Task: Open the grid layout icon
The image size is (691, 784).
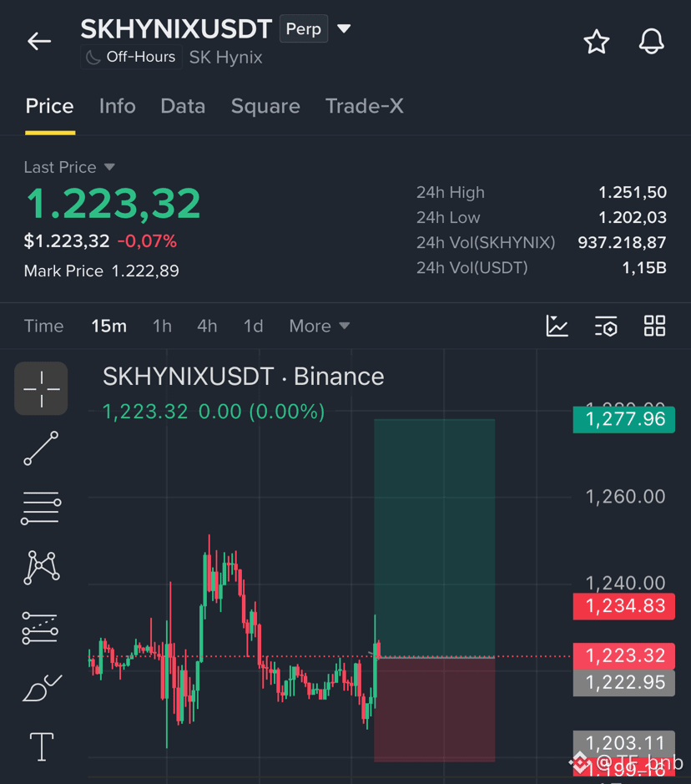Action: pos(654,326)
